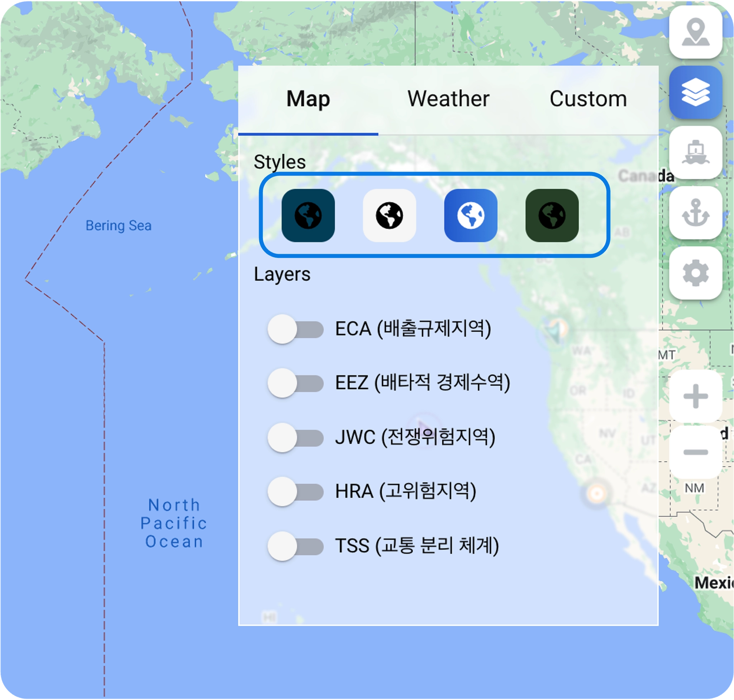
Task: Click the anchor port icon
Action: click(695, 213)
